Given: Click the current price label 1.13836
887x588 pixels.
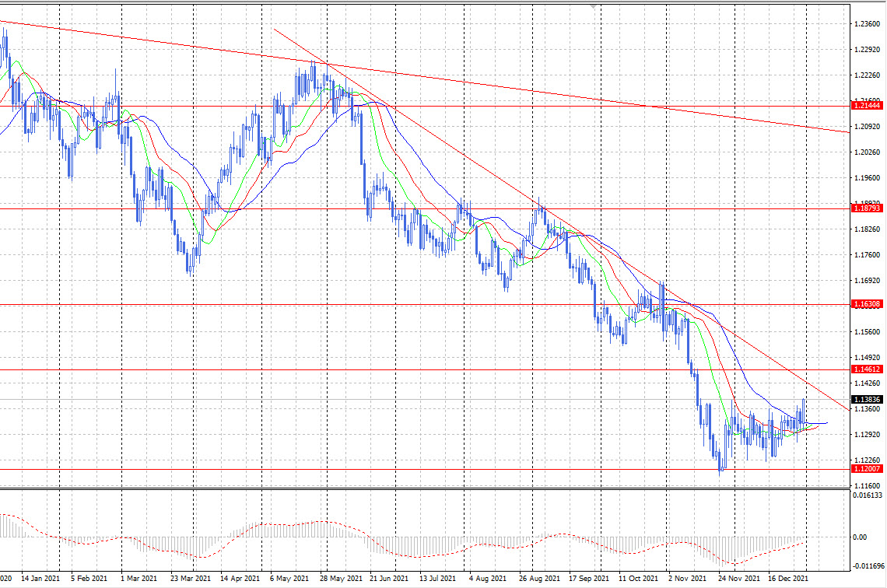Looking at the screenshot, I should [867, 399].
